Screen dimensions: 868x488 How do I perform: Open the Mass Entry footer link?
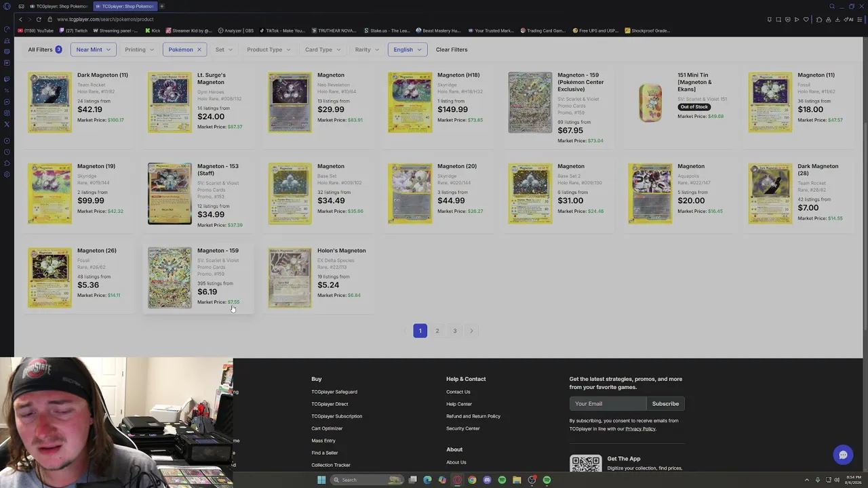click(x=323, y=441)
